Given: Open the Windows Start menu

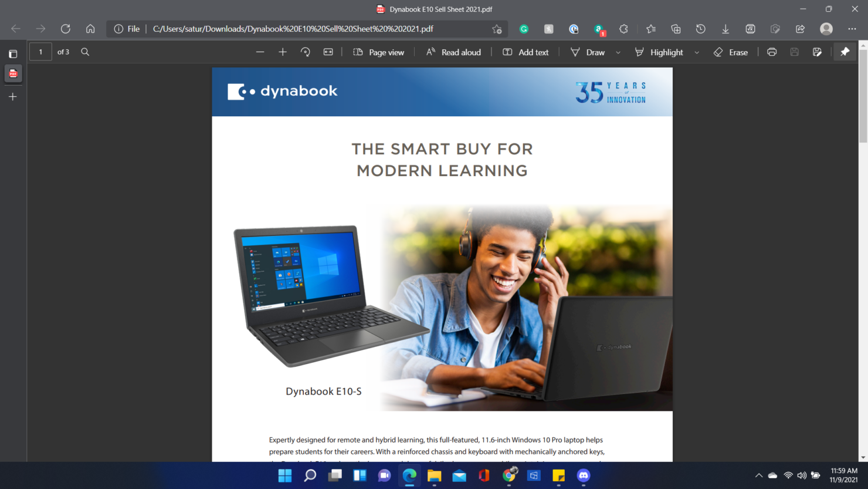Looking at the screenshot, I should point(285,475).
